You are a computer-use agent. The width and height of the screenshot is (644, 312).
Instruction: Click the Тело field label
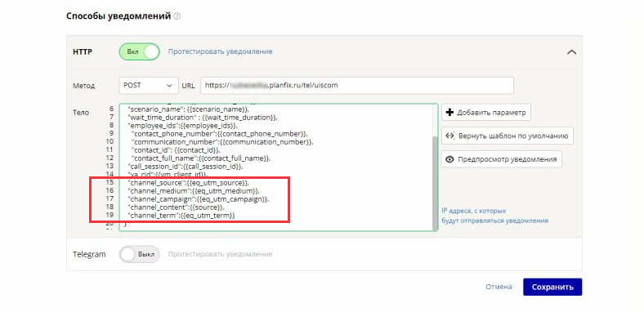[x=81, y=112]
